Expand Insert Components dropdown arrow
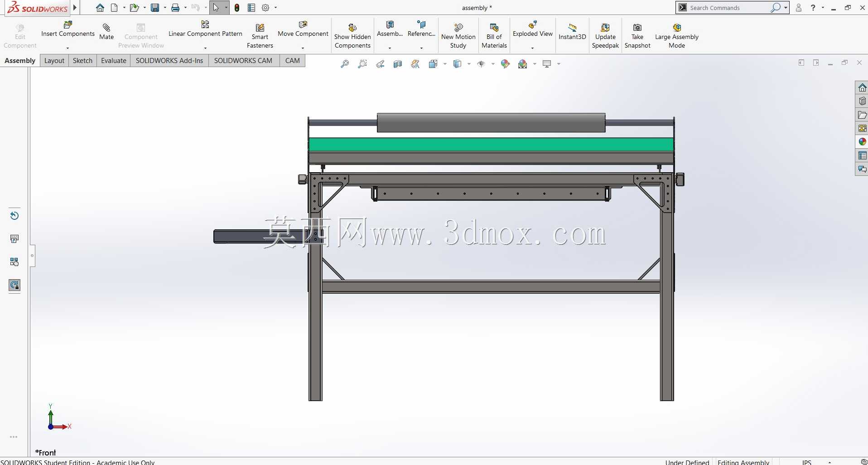The height and width of the screenshot is (465, 868). click(68, 48)
